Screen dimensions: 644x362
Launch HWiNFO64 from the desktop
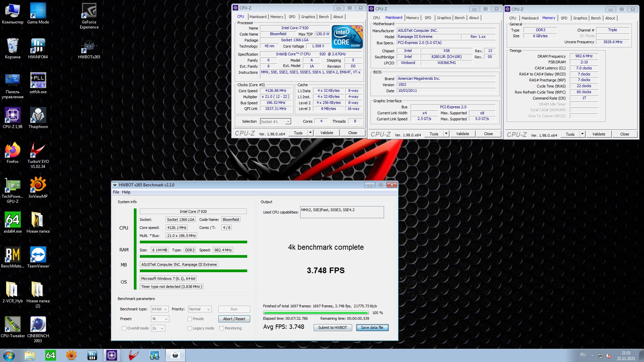click(x=38, y=48)
